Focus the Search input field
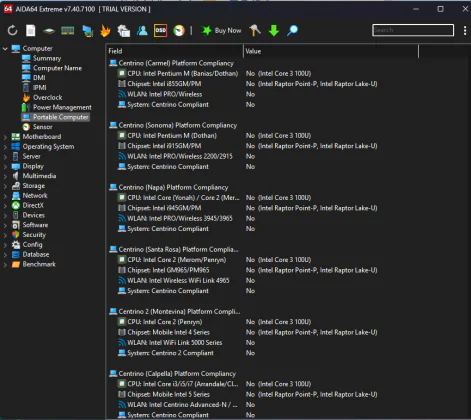The width and height of the screenshot is (471, 420). coord(413,30)
